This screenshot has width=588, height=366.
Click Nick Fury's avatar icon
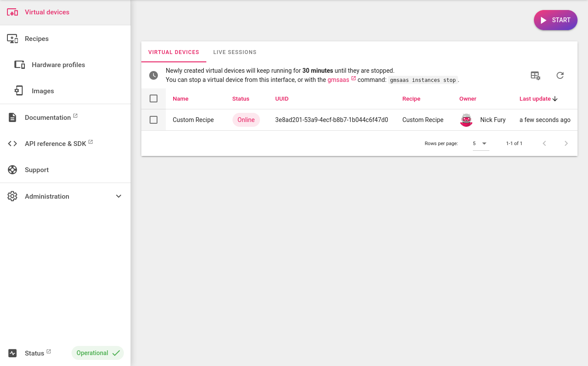pos(466,120)
